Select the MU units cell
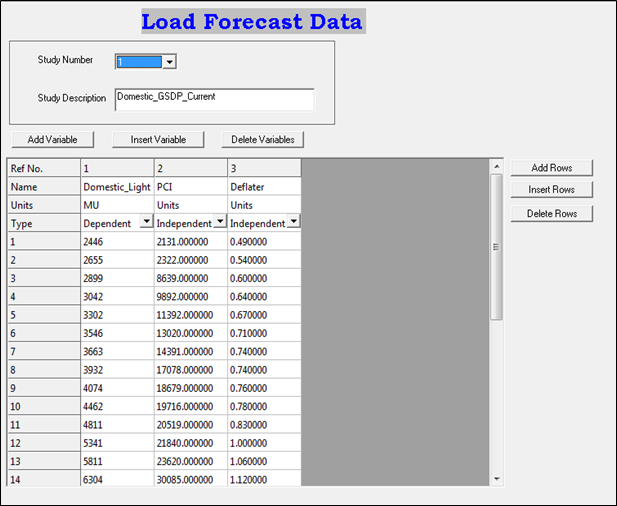Screen dimensions: 617x506 pyautogui.click(x=117, y=205)
